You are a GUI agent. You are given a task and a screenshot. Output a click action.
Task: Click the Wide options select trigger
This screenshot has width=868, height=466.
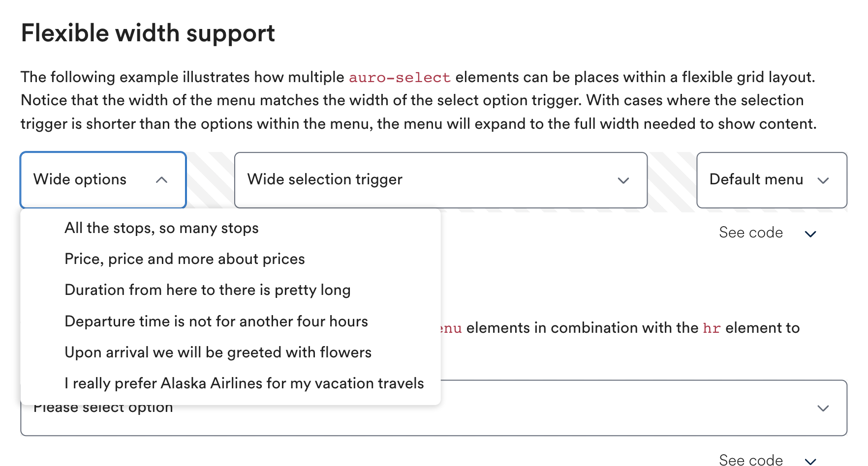pyautogui.click(x=102, y=180)
